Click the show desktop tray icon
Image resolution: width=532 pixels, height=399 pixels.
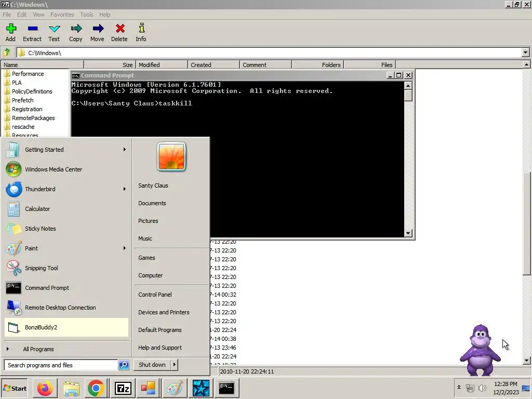(526, 388)
